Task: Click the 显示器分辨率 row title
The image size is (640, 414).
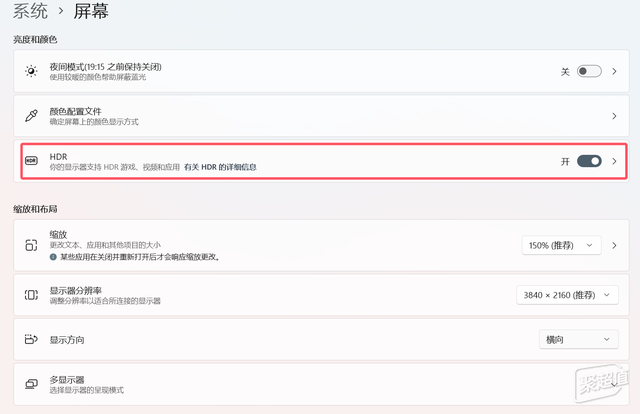Action: coord(76,290)
